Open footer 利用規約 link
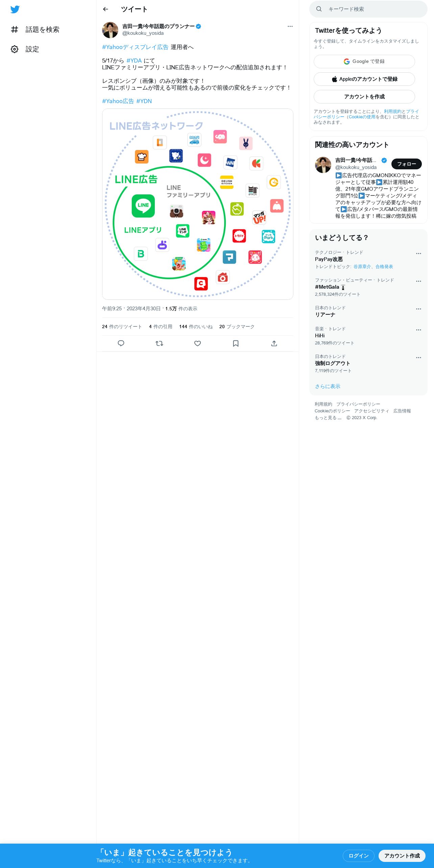This screenshot has height=868, width=434. click(x=323, y=404)
